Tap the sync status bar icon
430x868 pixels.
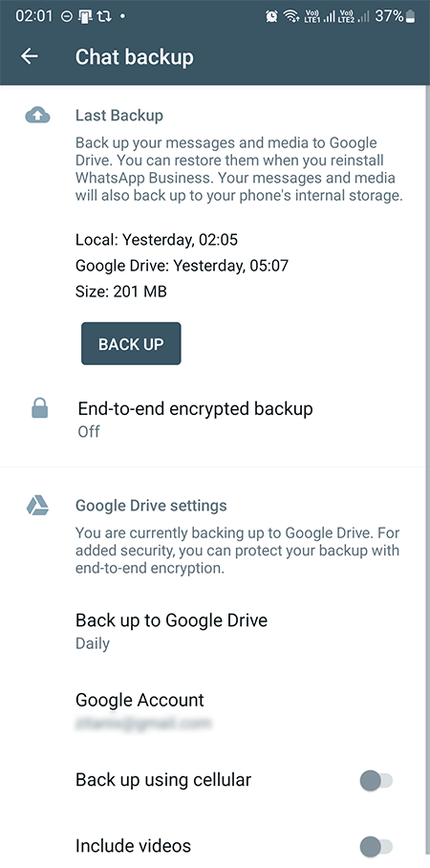103,16
